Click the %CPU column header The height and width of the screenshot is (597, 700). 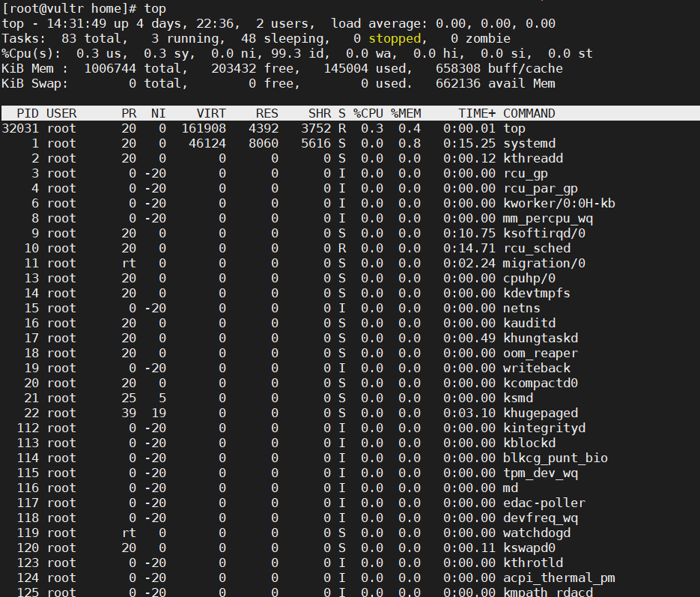368,113
